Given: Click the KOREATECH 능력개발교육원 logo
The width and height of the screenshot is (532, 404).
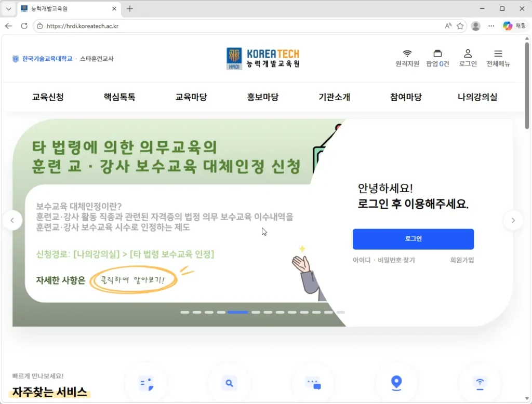Looking at the screenshot, I should pyautogui.click(x=262, y=58).
